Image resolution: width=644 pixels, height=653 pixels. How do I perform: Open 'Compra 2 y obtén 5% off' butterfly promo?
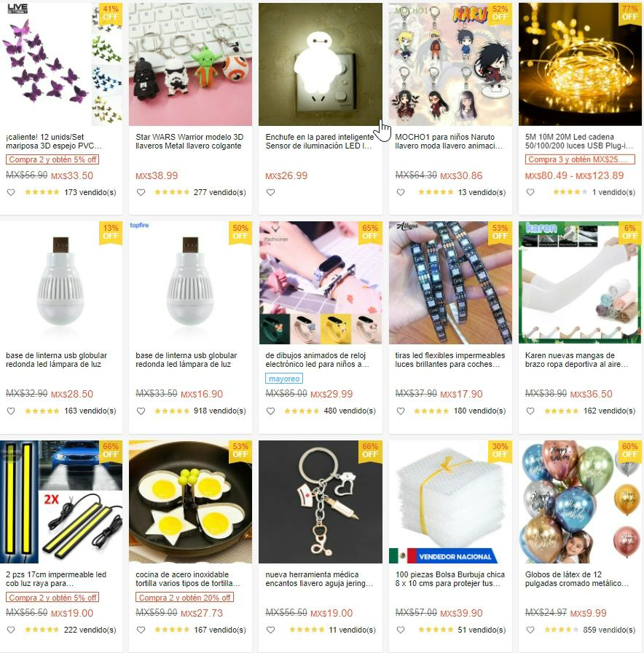coord(52,159)
